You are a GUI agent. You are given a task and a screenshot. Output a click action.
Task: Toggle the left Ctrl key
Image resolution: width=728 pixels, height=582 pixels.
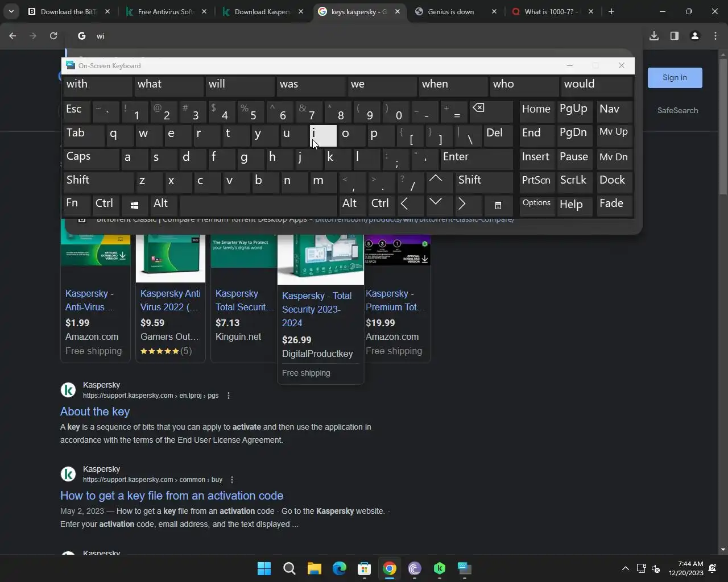point(106,205)
